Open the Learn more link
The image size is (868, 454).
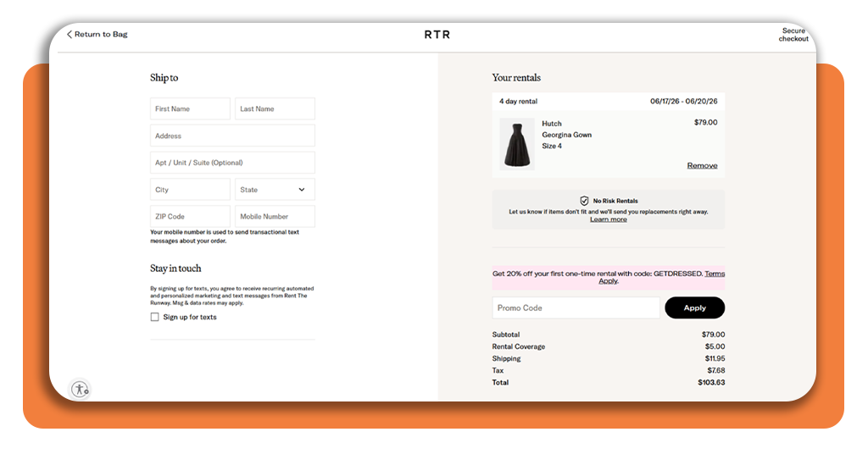click(609, 219)
